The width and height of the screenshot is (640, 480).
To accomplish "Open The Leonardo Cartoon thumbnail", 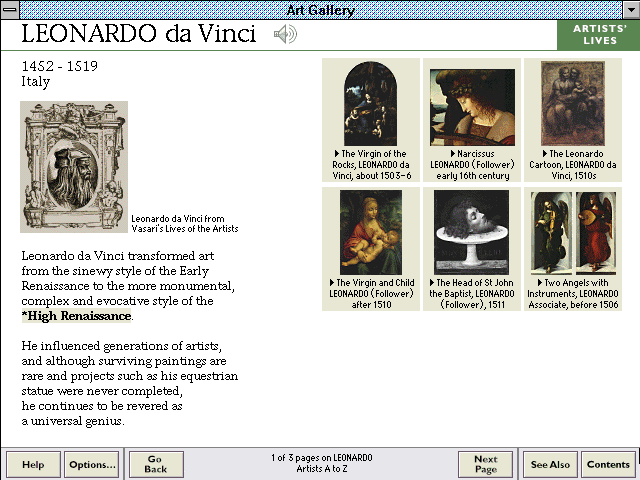I will pyautogui.click(x=573, y=104).
